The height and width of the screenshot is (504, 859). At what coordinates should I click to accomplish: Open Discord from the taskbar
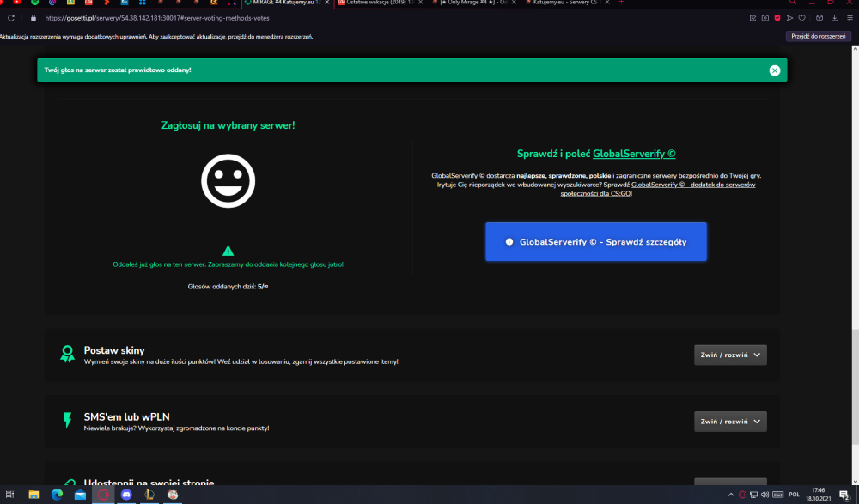coord(126,495)
